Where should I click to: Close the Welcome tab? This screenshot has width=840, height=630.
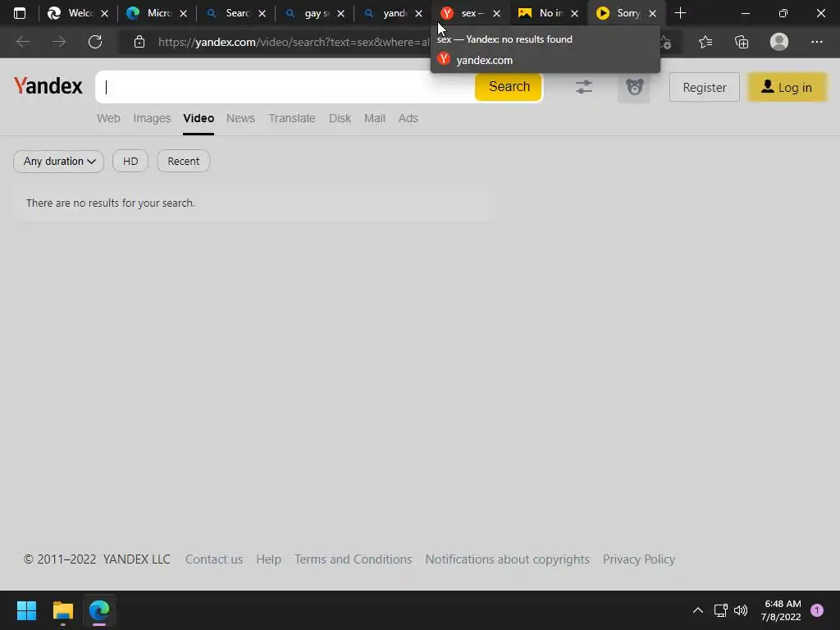105,13
